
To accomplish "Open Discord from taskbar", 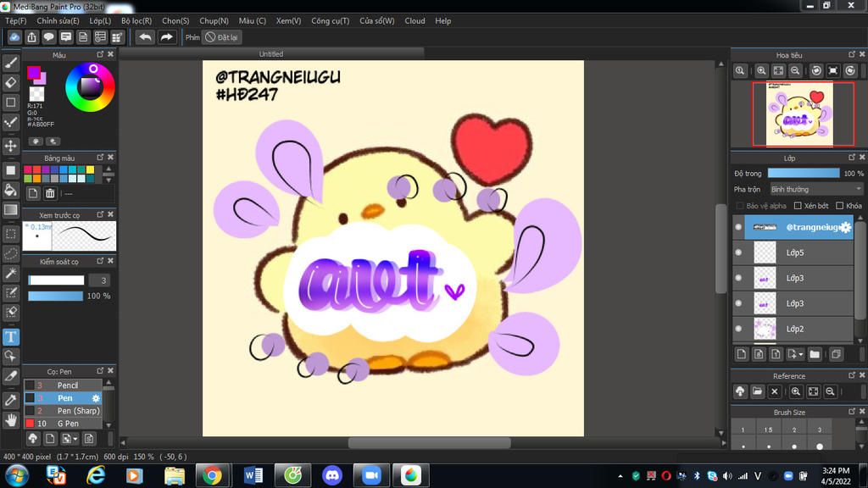I will click(x=332, y=475).
